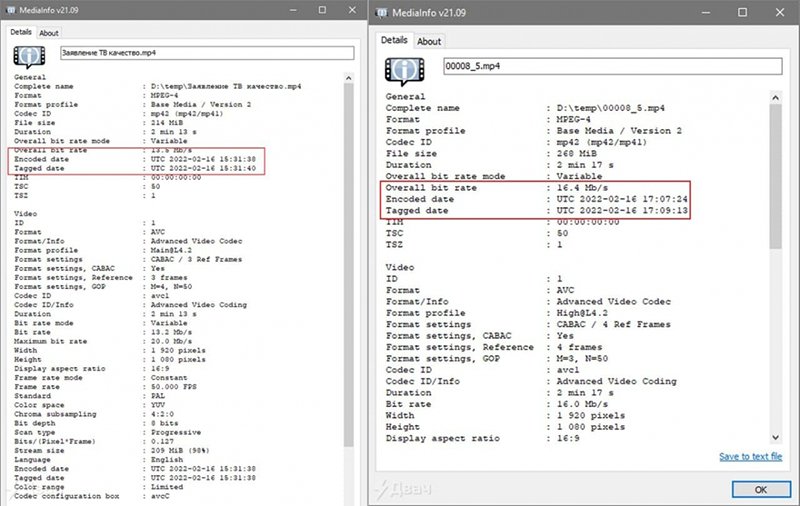800x506 pixels.
Task: Click vertical scrollbar track in left window
Action: point(348,474)
